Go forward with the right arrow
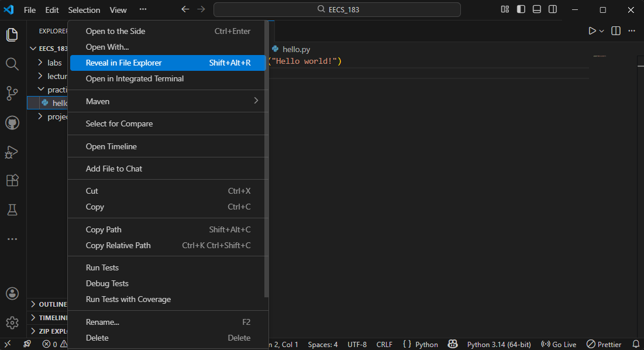The height and width of the screenshot is (350, 644). pyautogui.click(x=201, y=9)
